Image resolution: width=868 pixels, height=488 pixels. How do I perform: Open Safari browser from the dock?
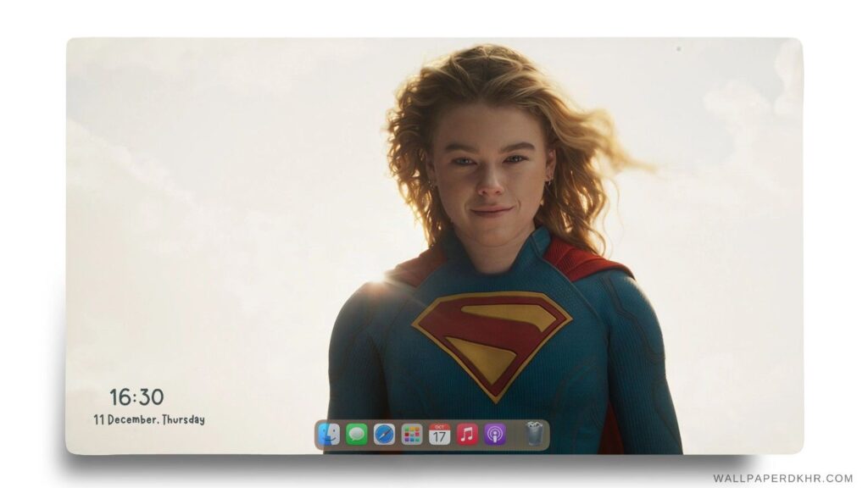(384, 435)
